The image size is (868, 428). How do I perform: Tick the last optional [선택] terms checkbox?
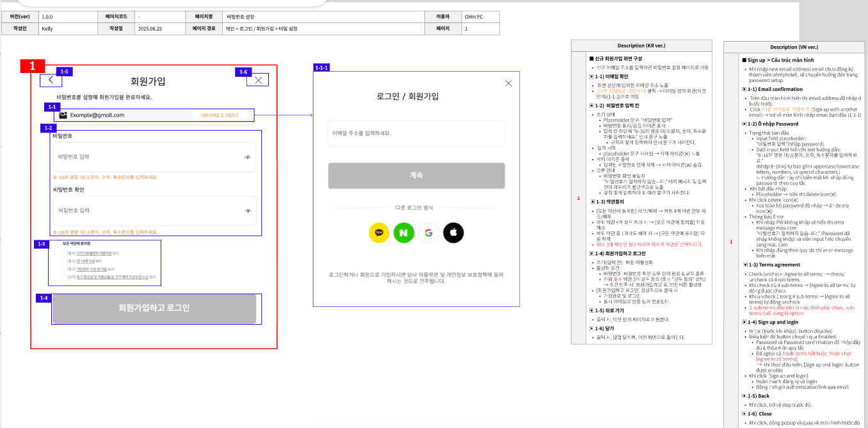[x=63, y=277]
